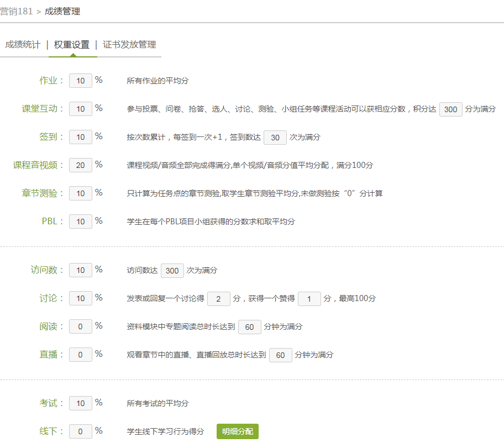This screenshot has width=504, height=448.
Task: Click the 讨论 weight percentage box
Action: (81, 298)
